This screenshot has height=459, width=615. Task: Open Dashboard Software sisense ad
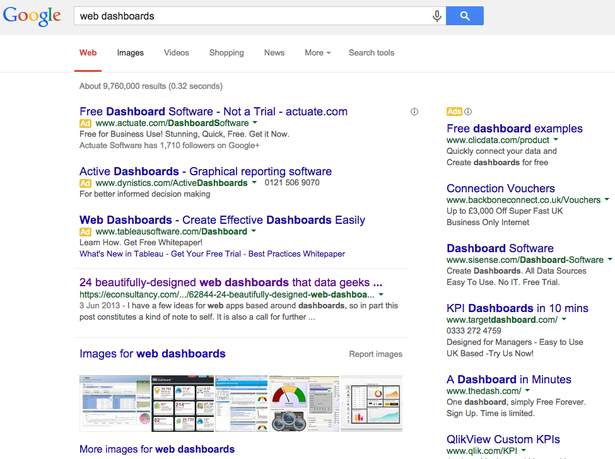pos(500,248)
